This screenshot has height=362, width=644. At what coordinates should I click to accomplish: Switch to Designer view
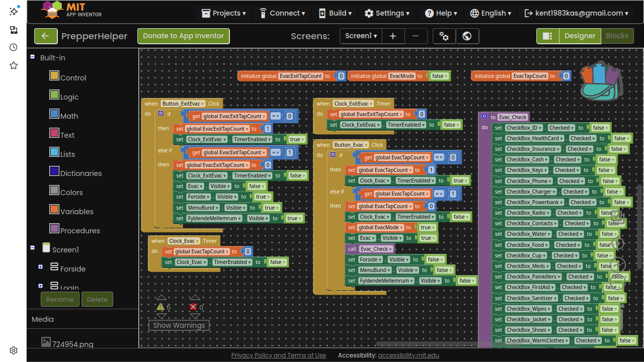tap(580, 36)
